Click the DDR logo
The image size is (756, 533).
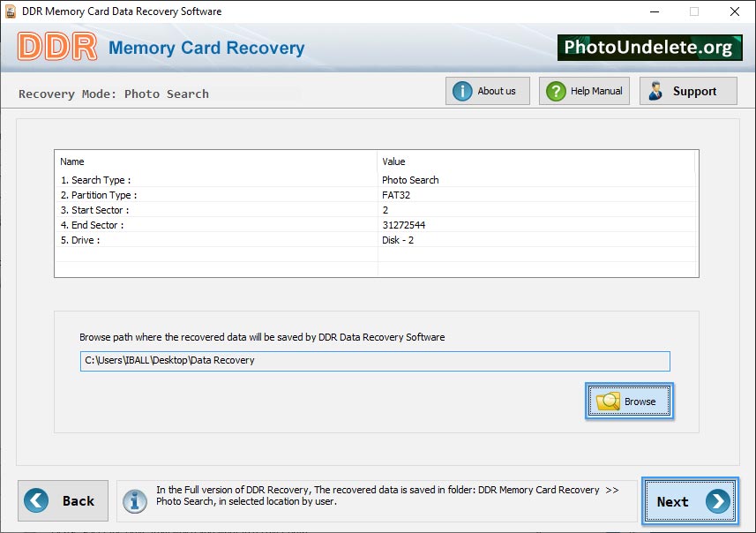point(57,47)
